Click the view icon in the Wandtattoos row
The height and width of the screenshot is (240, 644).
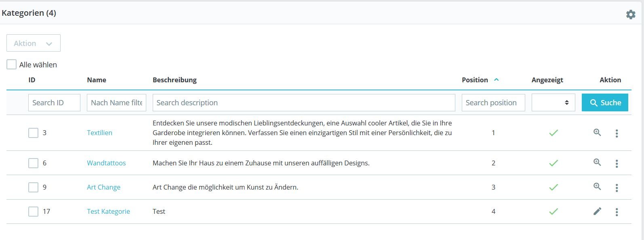(597, 163)
